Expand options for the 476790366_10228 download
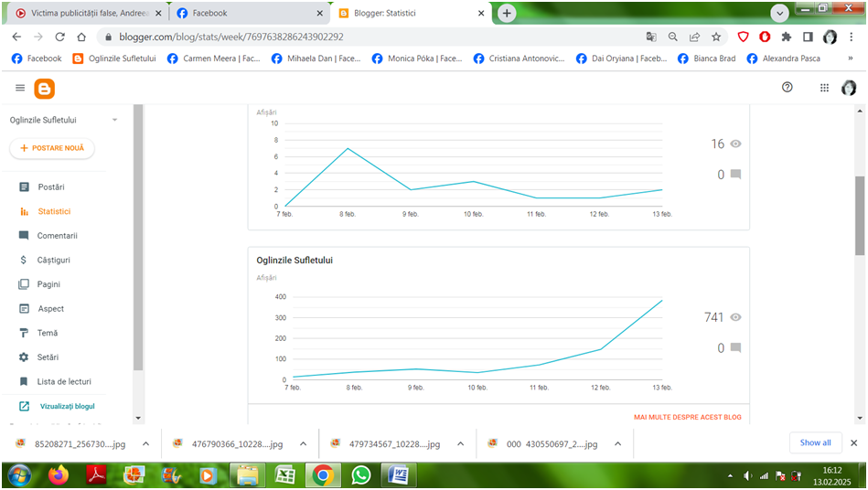Image resolution: width=868 pixels, height=490 pixels. point(304,443)
